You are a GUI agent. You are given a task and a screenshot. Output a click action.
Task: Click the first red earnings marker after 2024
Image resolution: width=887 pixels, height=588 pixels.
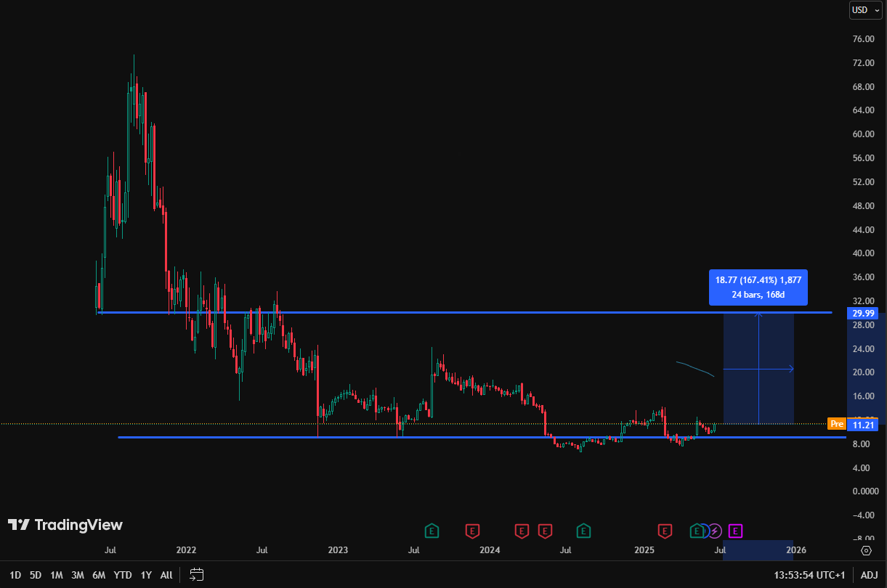point(521,531)
